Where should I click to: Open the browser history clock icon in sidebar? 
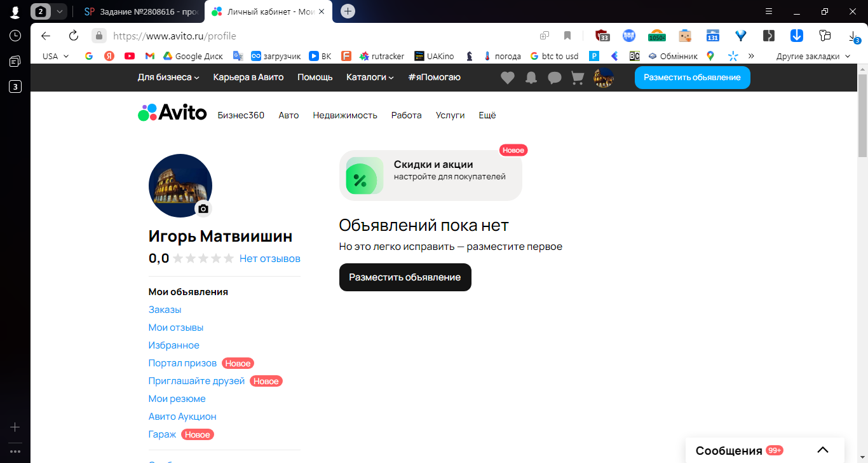pos(15,36)
